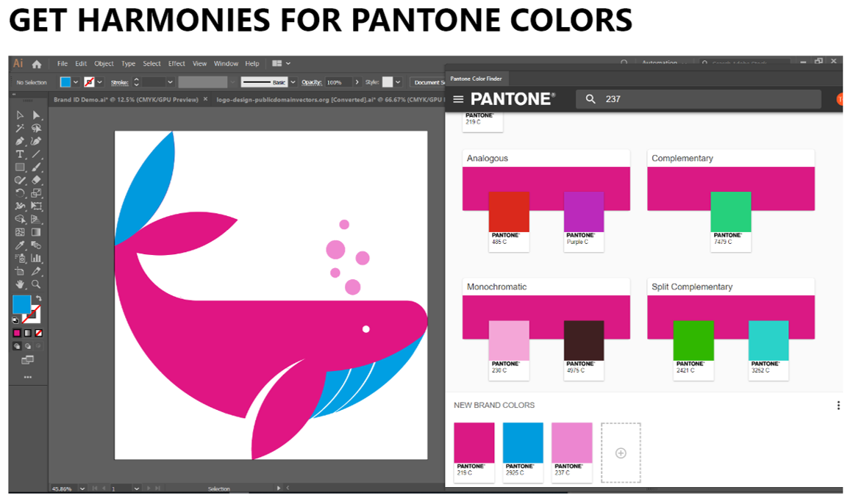853x504 pixels.
Task: Swap fill and stroke colors
Action: 39,298
